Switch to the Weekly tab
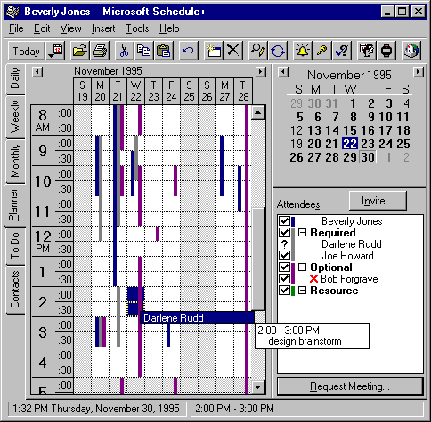 pyautogui.click(x=15, y=117)
